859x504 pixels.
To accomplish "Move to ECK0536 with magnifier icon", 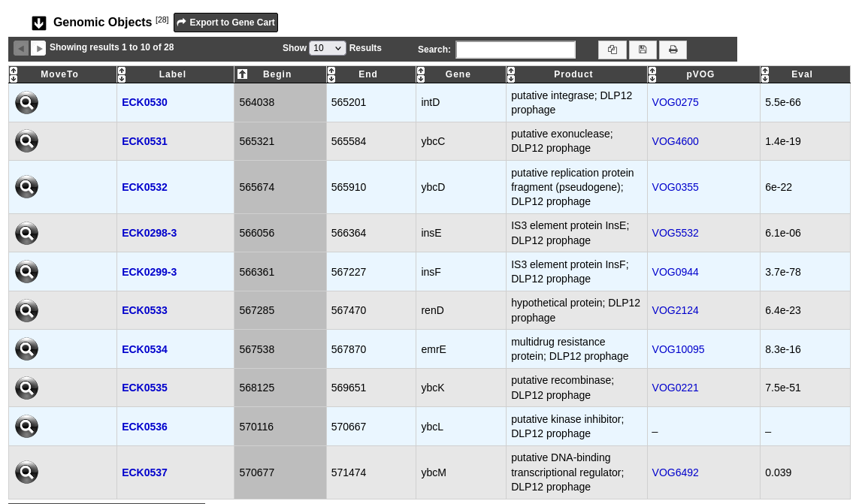I will click(x=26, y=426).
